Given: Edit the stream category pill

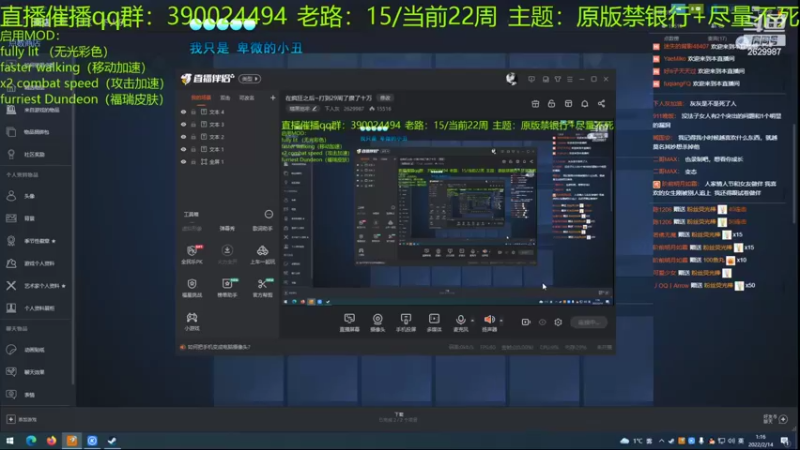Looking at the screenshot, I should (304, 109).
